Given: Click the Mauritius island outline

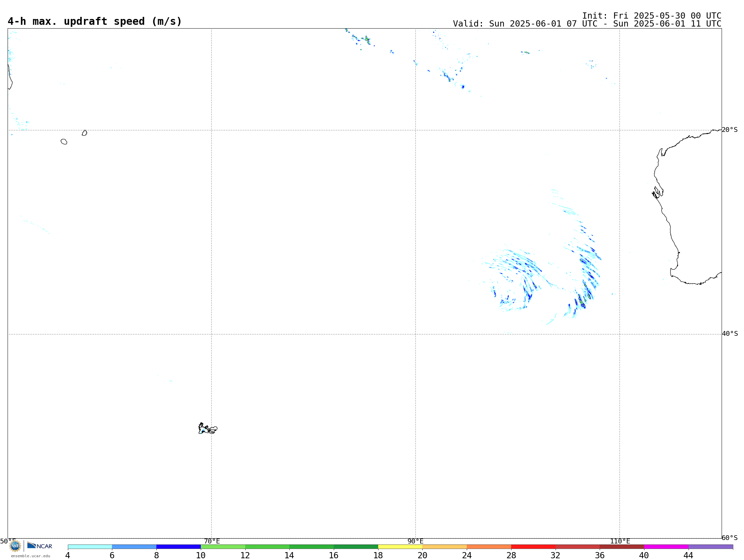Looking at the screenshot, I should tap(84, 133).
